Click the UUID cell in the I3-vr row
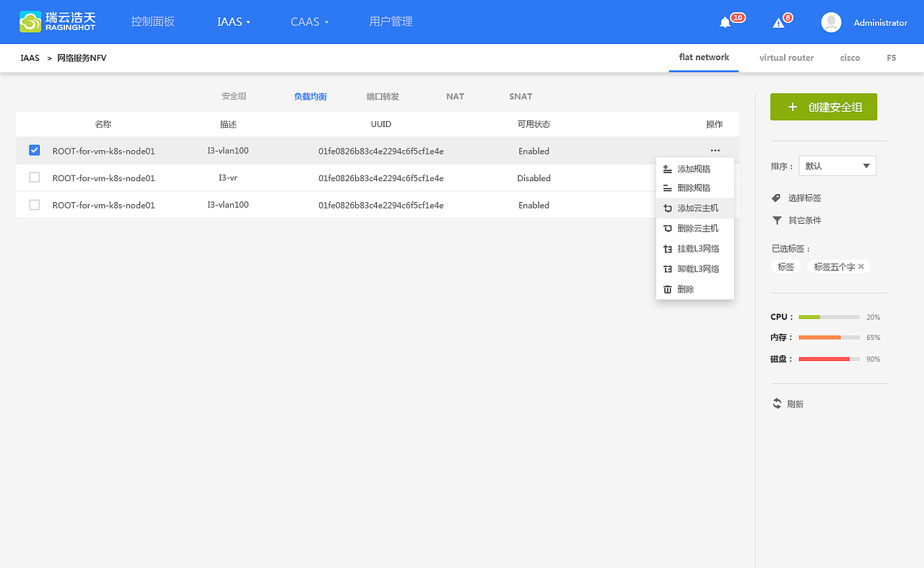 point(381,178)
